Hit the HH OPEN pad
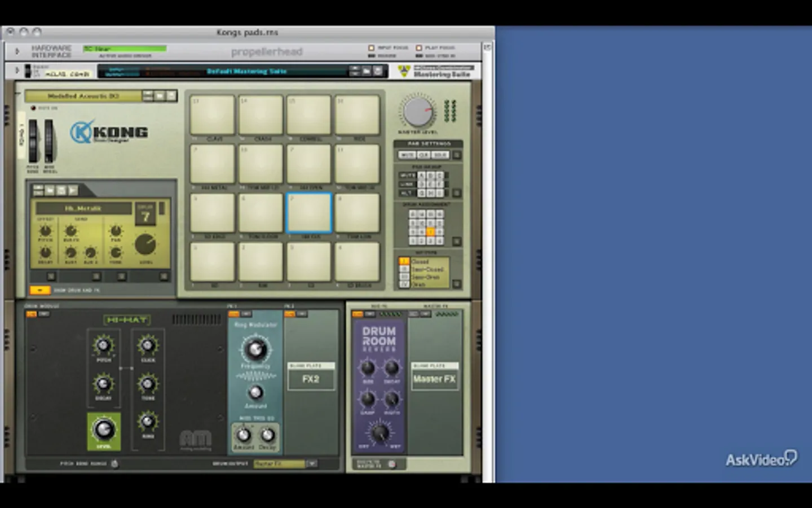812x508 pixels. tap(309, 164)
